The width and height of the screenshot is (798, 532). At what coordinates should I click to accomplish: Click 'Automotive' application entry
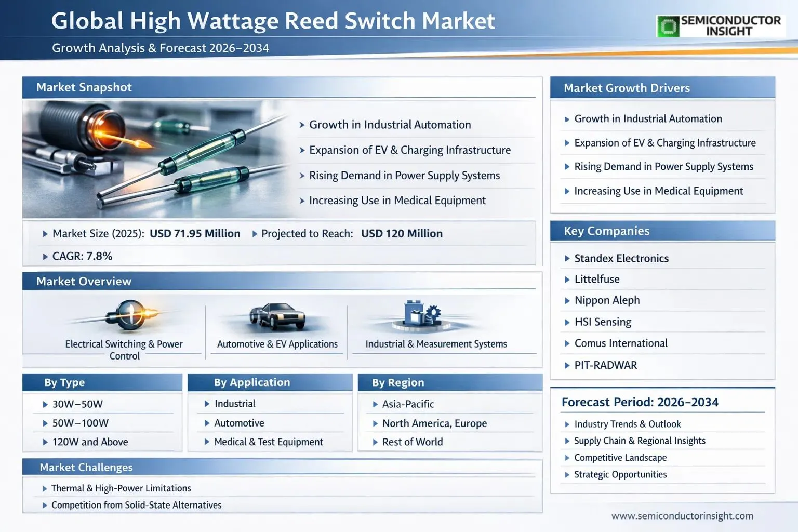[239, 423]
